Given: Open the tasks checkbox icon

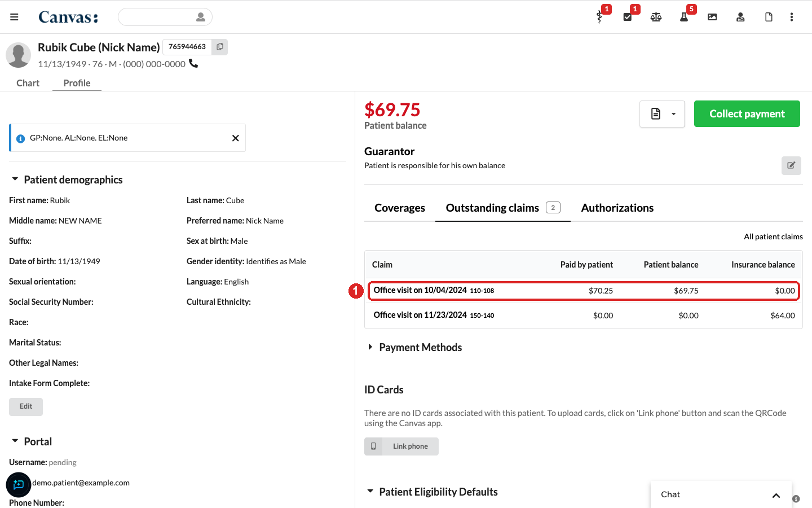Looking at the screenshot, I should click(628, 17).
